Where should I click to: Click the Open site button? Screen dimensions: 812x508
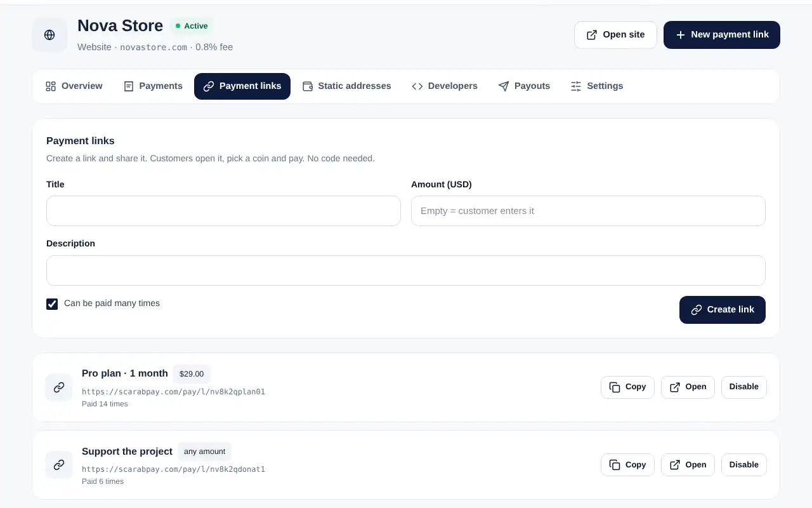[x=615, y=35]
